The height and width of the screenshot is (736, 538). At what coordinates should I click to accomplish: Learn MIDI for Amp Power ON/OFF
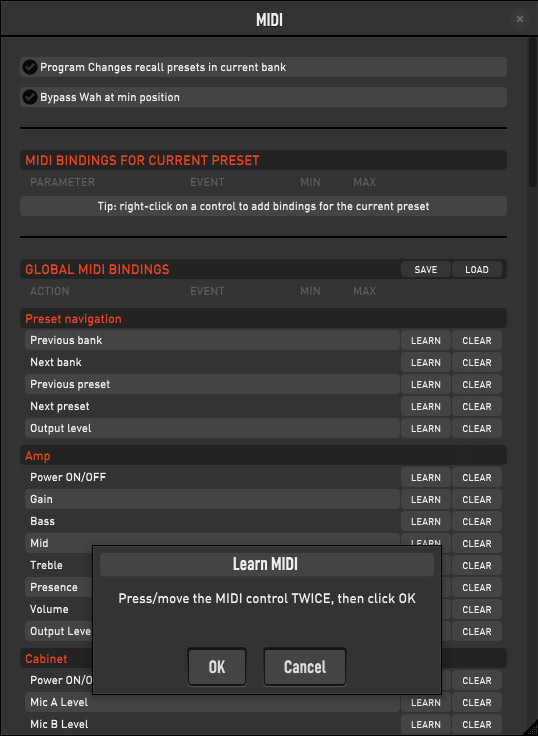pos(425,477)
